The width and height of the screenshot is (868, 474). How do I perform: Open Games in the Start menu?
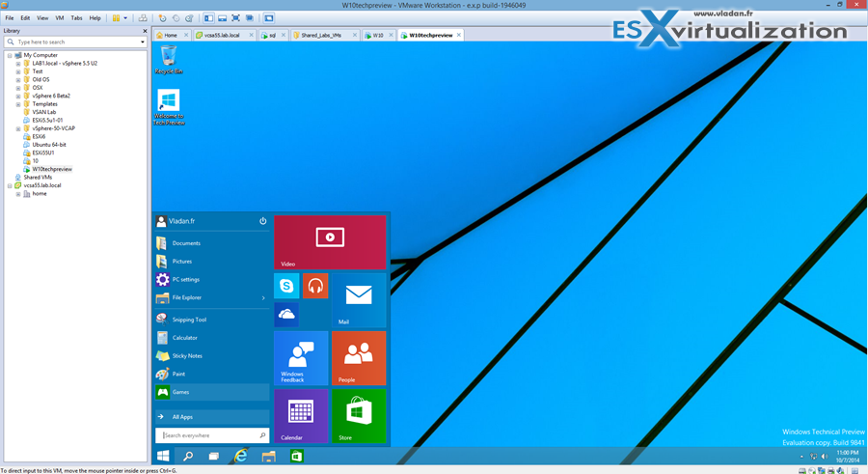pyautogui.click(x=212, y=392)
